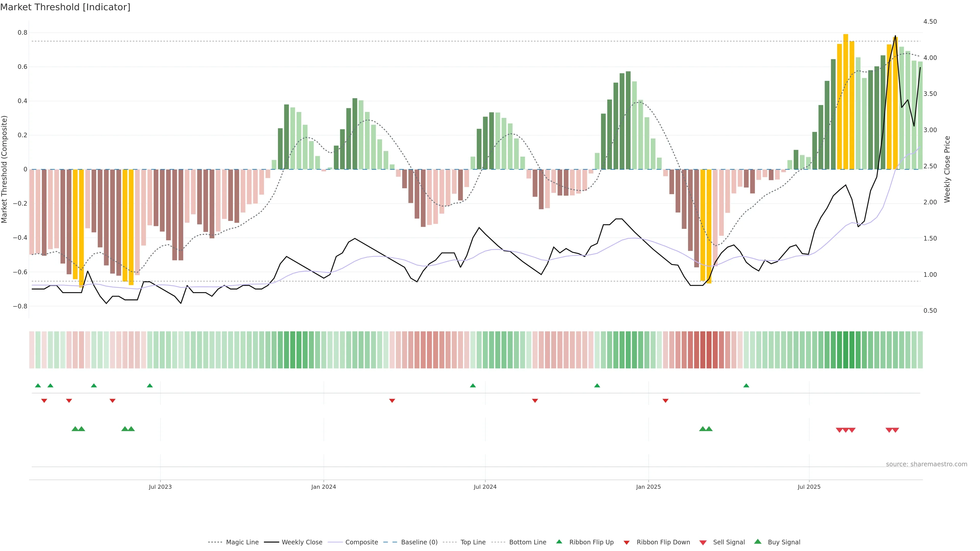Viewport: 980px width, 551px height.
Task: Select the Jan 2025 x-axis label
Action: (x=648, y=487)
